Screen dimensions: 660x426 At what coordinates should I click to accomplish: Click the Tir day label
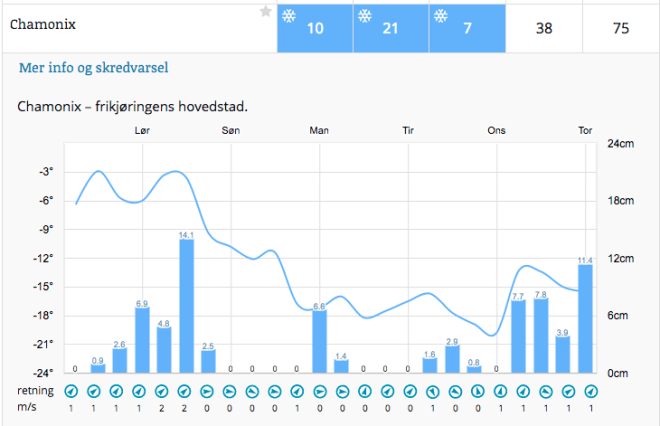click(408, 130)
